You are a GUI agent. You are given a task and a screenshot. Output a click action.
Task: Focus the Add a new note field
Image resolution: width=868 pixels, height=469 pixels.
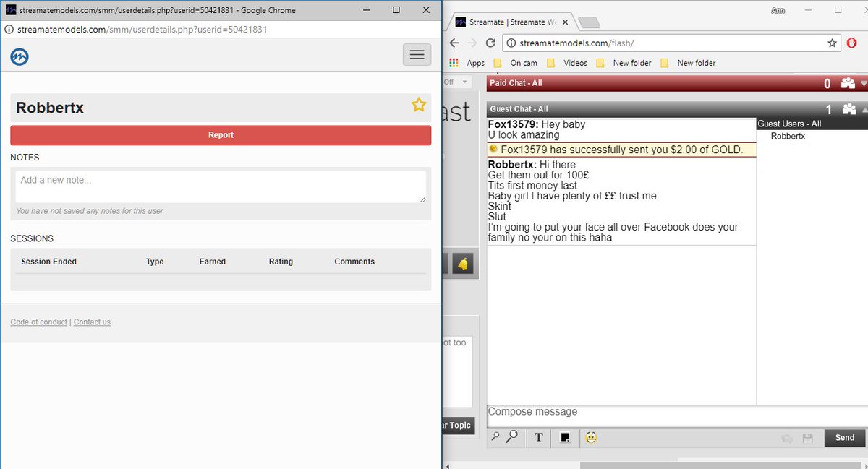[221, 186]
